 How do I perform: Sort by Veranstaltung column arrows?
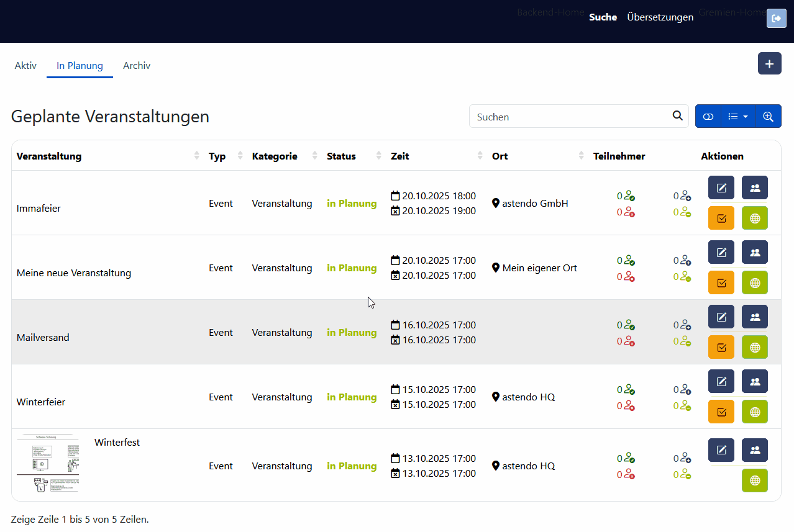197,156
